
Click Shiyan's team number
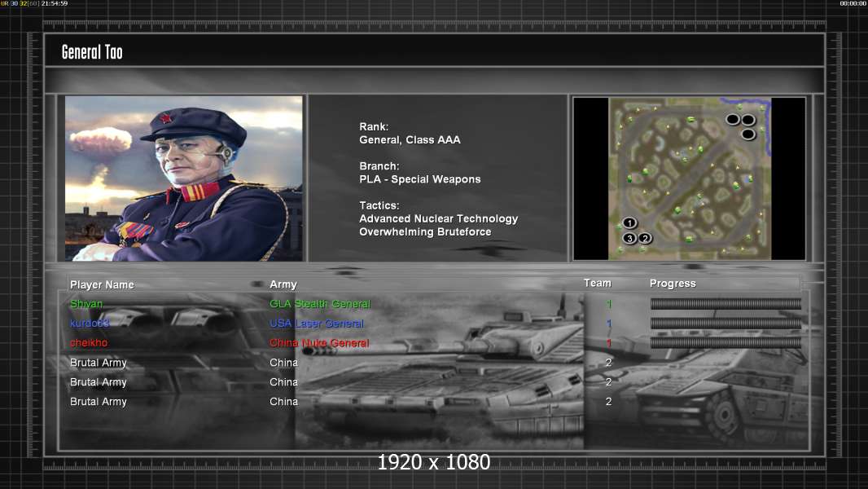(609, 303)
